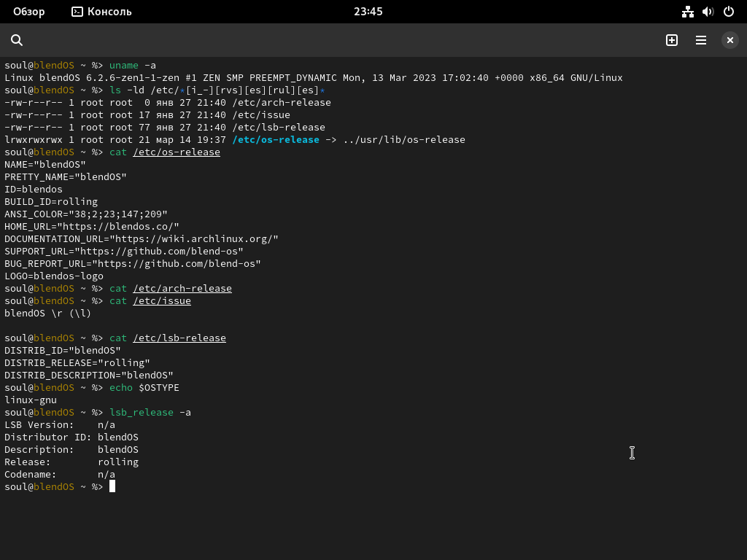Screen dimensions: 747x560
Task: Click the lsb_release -a command
Action: pos(150,412)
